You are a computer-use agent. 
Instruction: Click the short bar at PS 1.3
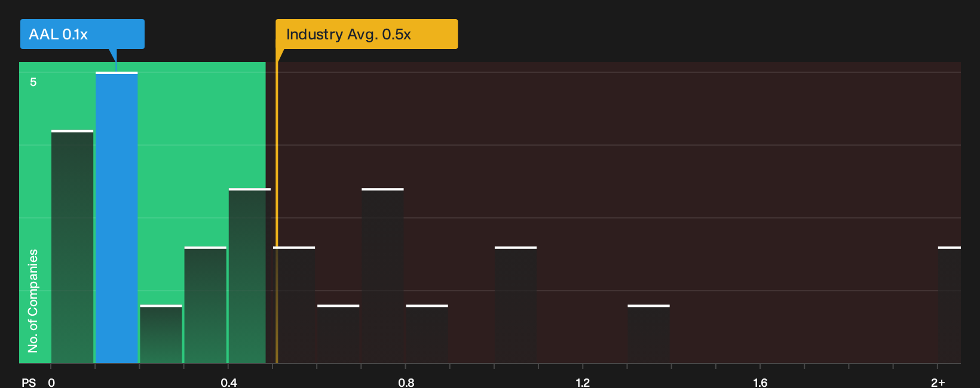[649, 334]
